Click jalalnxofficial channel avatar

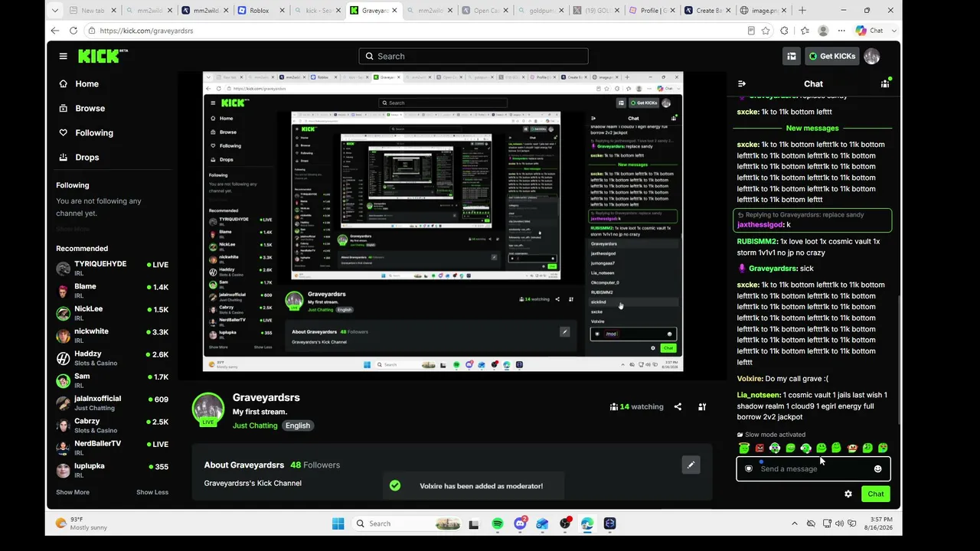64,403
